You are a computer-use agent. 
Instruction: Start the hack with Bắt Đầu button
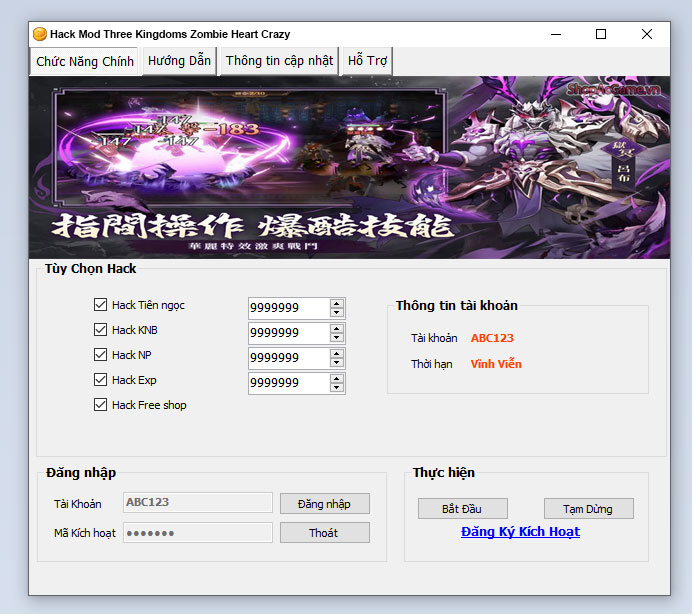click(x=462, y=509)
